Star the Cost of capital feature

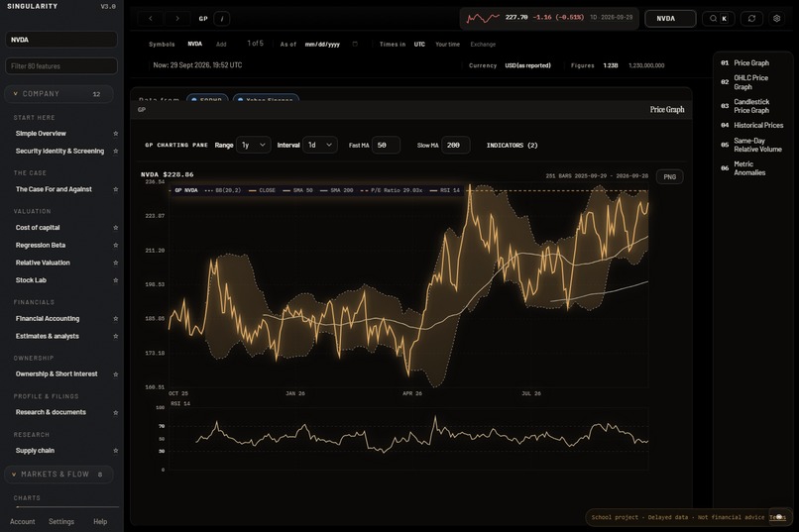tap(116, 228)
